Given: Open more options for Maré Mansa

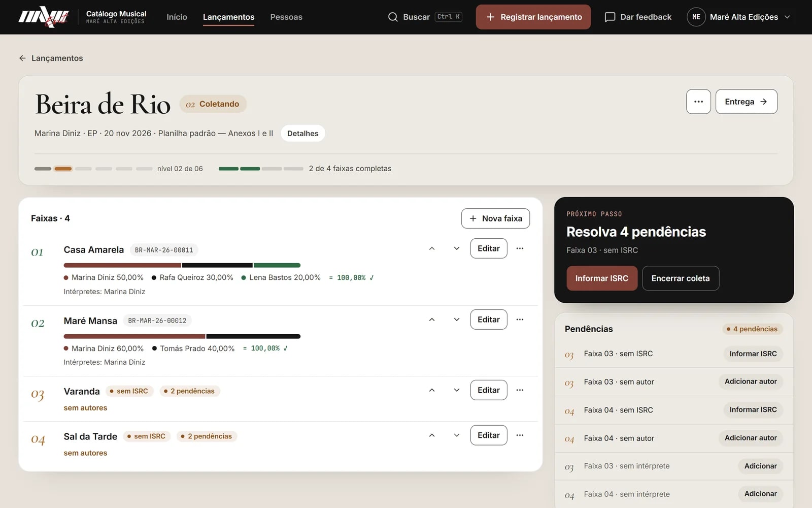Looking at the screenshot, I should point(520,320).
